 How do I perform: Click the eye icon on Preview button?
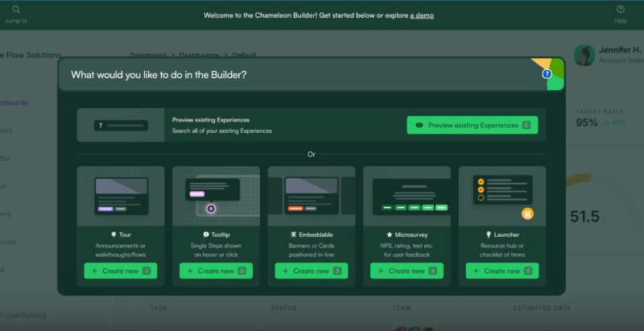[419, 126]
